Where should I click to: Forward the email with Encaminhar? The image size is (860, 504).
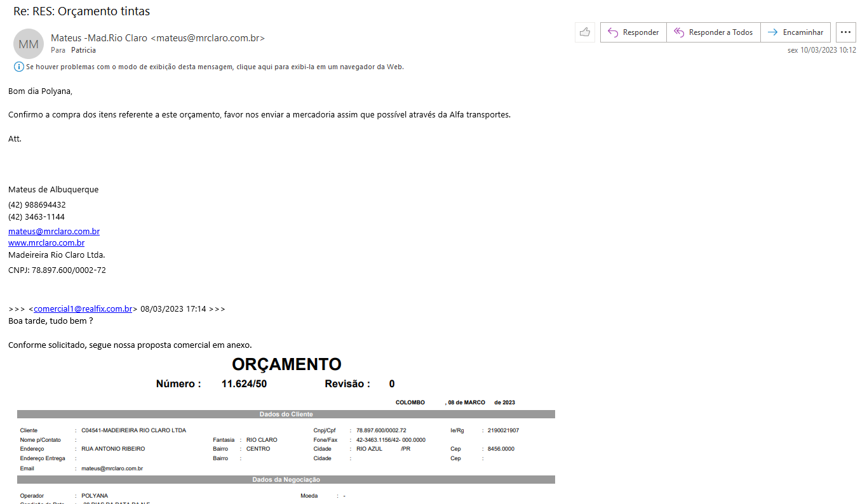pyautogui.click(x=795, y=32)
